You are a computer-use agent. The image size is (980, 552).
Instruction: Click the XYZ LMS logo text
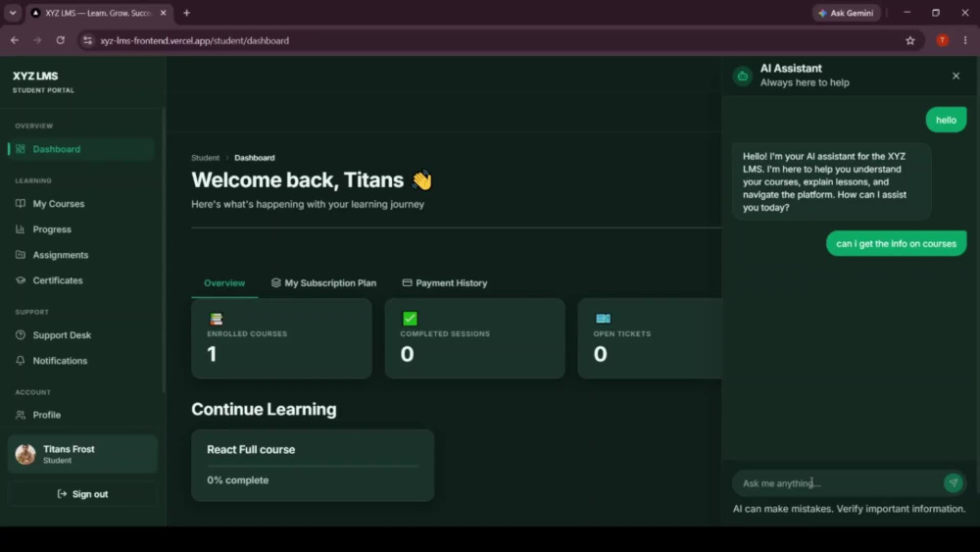coord(35,75)
